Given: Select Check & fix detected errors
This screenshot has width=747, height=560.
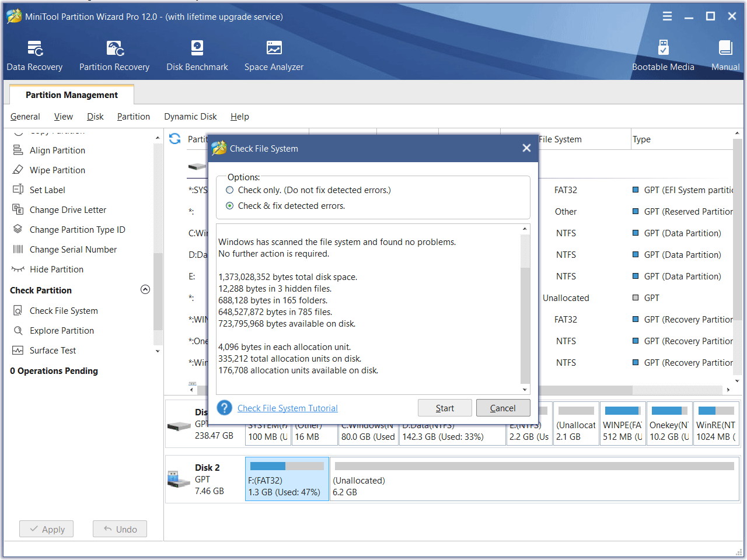Looking at the screenshot, I should click(231, 206).
